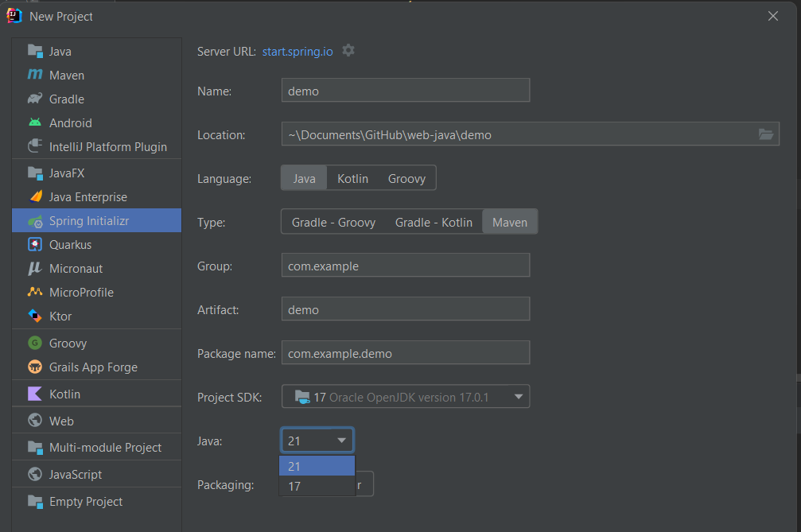Click the JavaScript globe icon
801x532 pixels.
[x=35, y=474]
